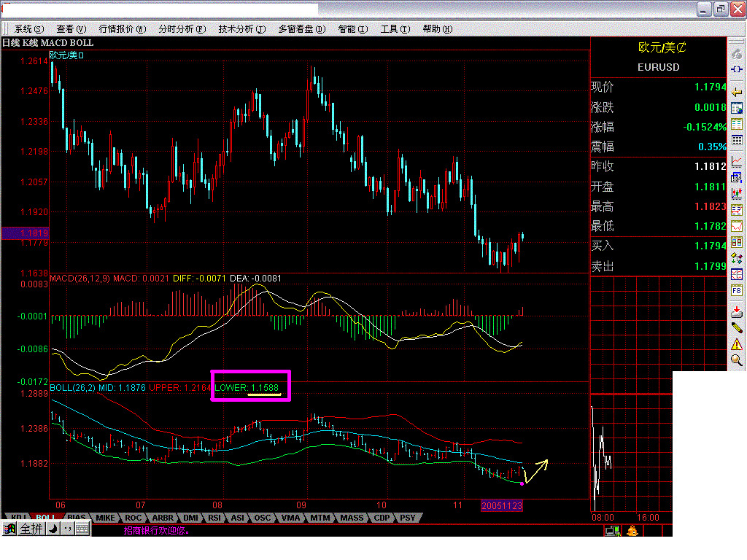Screen dimensions: 747x560
Task: Select the BOLL indicator tab
Action: tap(46, 518)
